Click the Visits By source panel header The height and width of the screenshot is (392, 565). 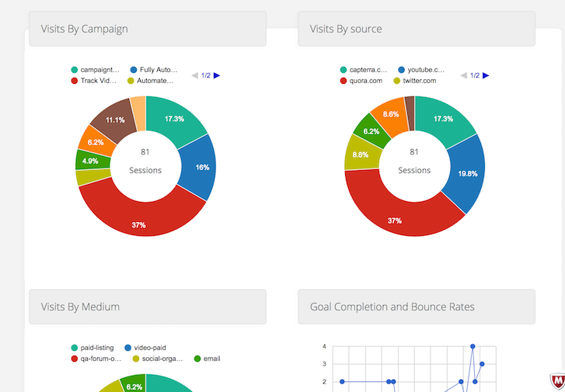(417, 29)
